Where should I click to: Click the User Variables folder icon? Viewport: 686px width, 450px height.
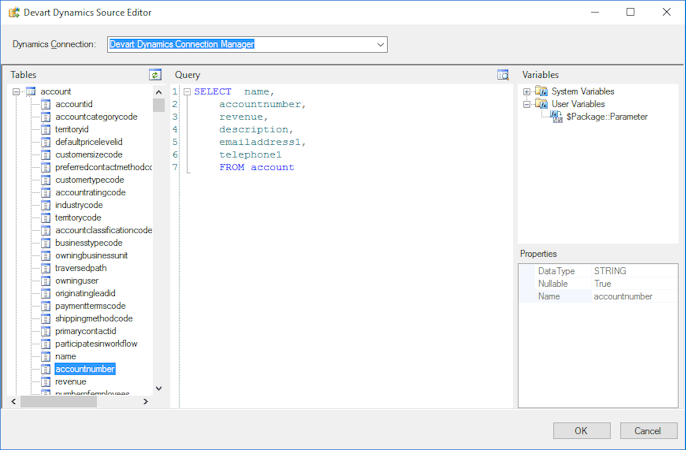[x=541, y=104]
